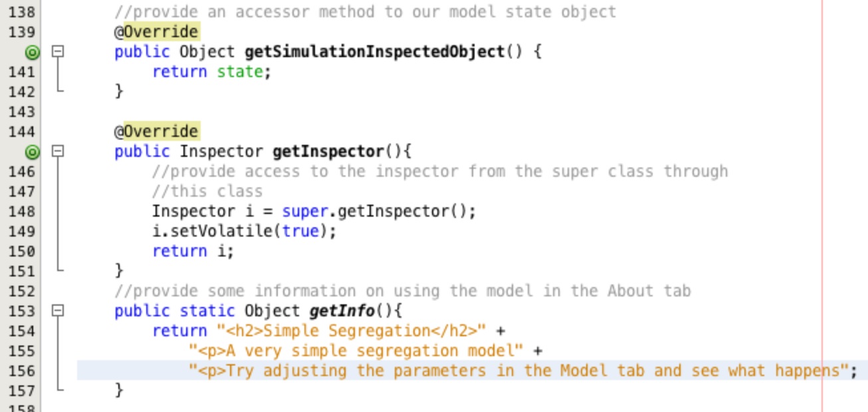The height and width of the screenshot is (412, 868).
Task: Click the first @Override annotation
Action: point(156,32)
